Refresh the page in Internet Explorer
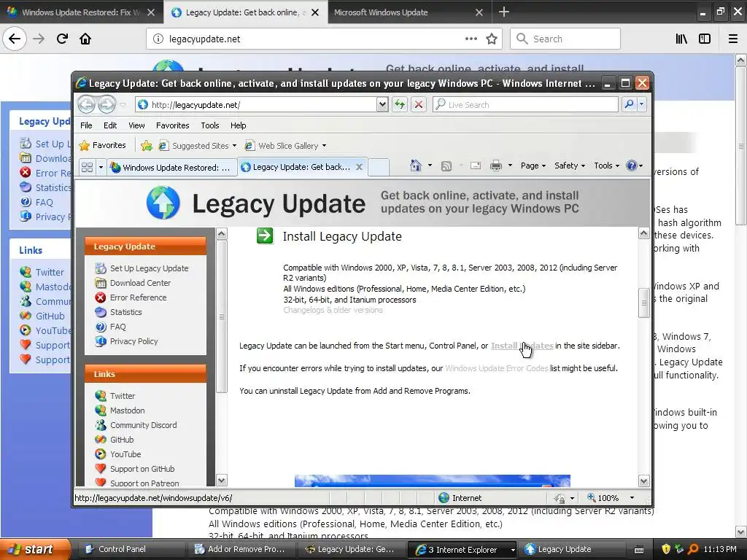747x560 pixels. click(399, 104)
